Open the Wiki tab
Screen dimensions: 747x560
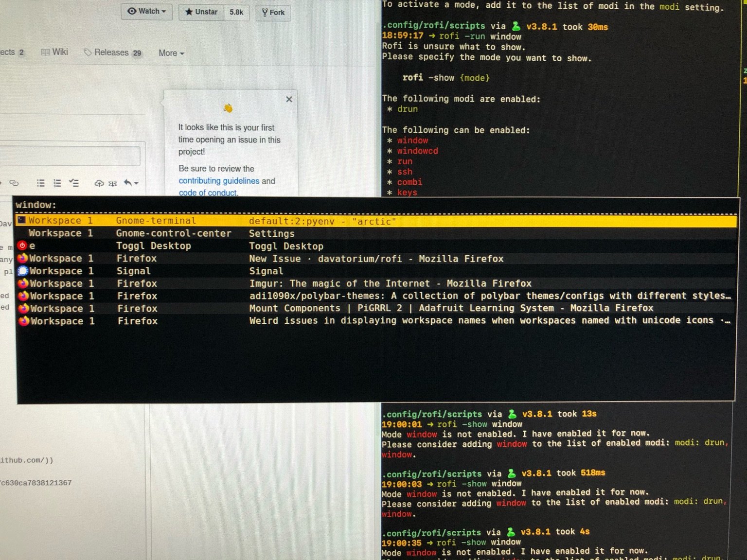(54, 52)
